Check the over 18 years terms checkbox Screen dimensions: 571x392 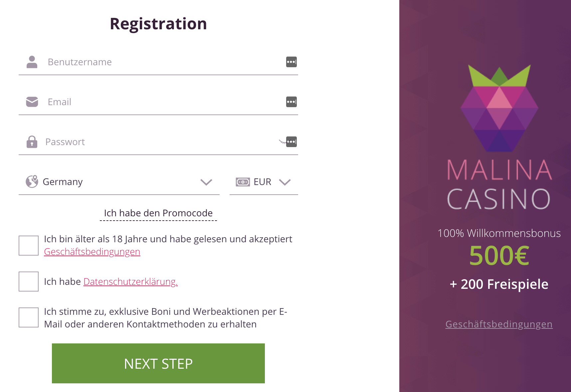tap(29, 246)
